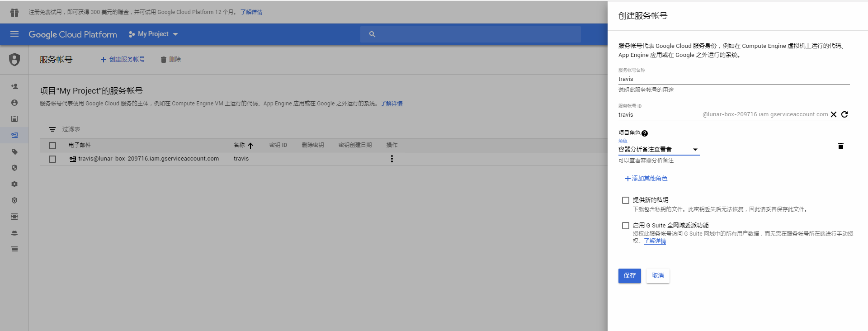Click 保存 to save service account
Screen dimensions: 868x331
point(630,276)
